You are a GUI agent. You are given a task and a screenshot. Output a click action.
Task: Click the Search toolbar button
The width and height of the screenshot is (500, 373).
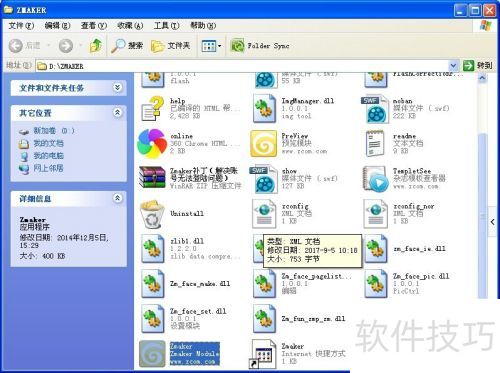(127, 46)
